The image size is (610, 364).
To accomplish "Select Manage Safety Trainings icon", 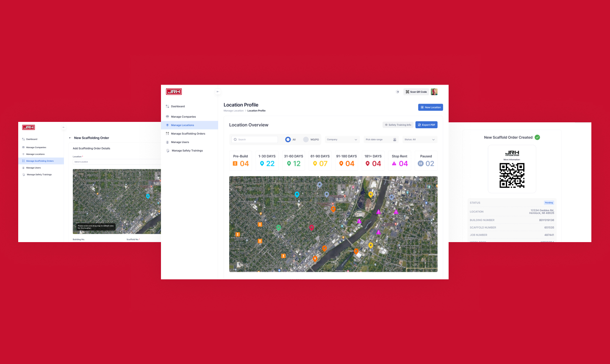I will tap(167, 150).
